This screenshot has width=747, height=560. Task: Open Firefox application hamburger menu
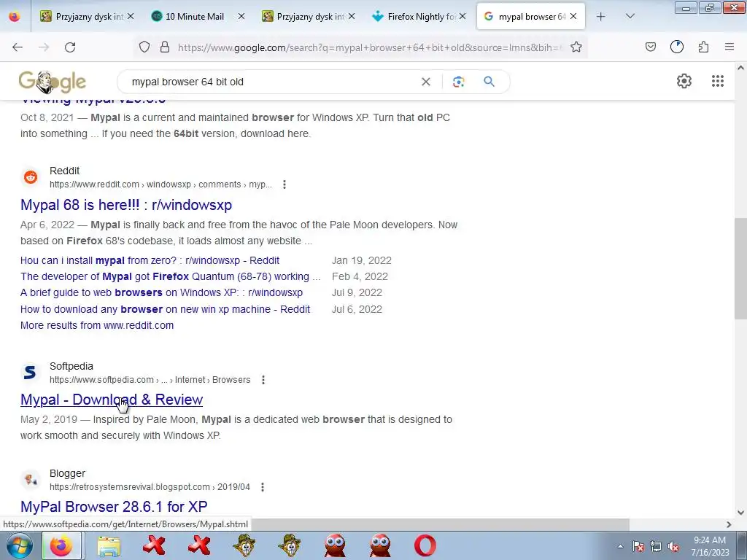click(x=729, y=47)
